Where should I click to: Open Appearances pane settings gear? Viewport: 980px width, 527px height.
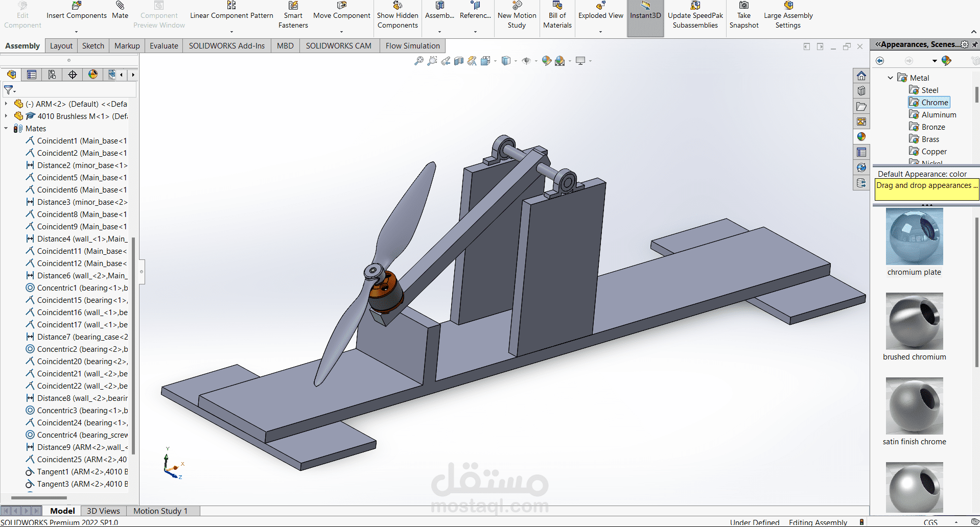point(965,44)
